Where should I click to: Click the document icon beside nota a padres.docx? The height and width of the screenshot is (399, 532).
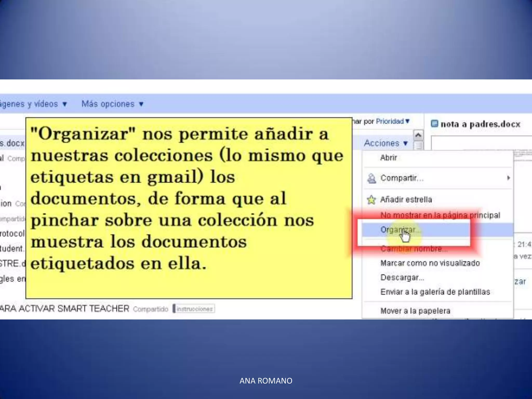434,124
